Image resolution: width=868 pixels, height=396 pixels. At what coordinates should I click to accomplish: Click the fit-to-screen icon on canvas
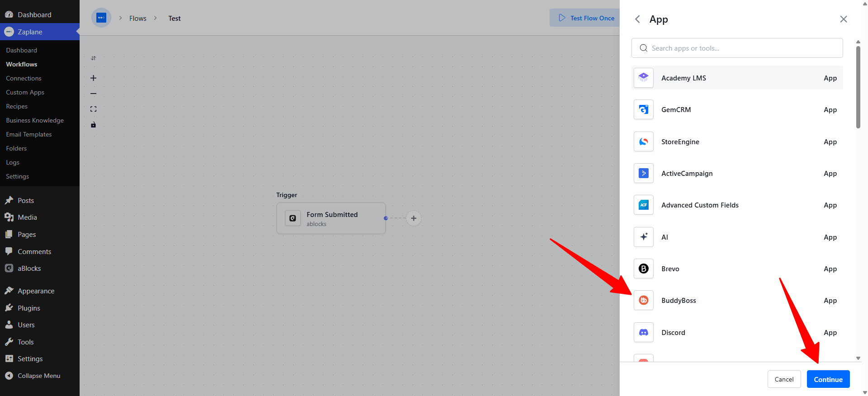point(93,109)
